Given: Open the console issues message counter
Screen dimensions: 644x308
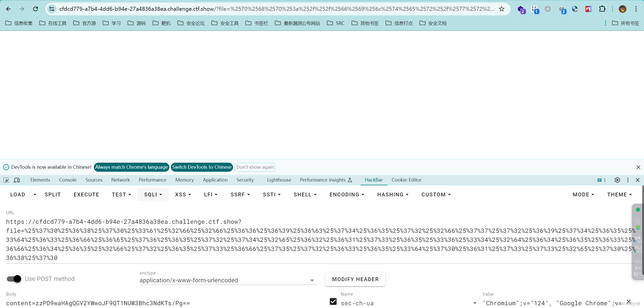Looking at the screenshot, I should coord(601,180).
